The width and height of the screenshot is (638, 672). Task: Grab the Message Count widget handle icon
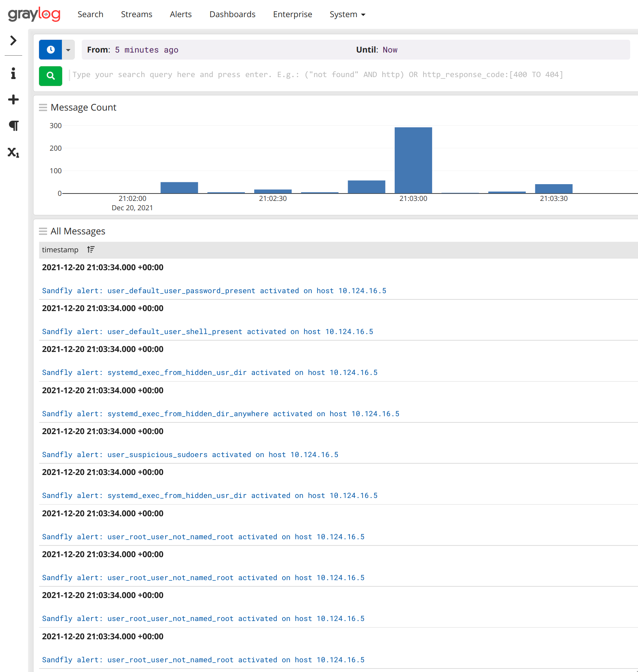click(x=43, y=107)
